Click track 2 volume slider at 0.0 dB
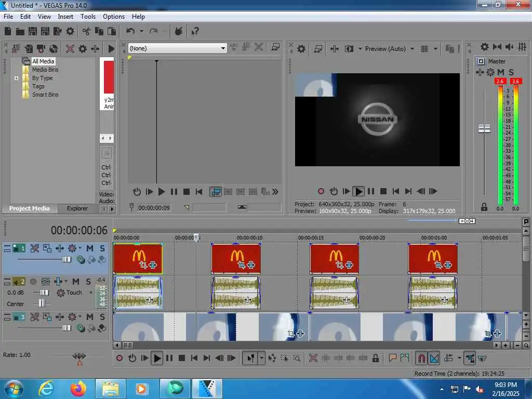This screenshot has height=399, width=532. [x=44, y=292]
